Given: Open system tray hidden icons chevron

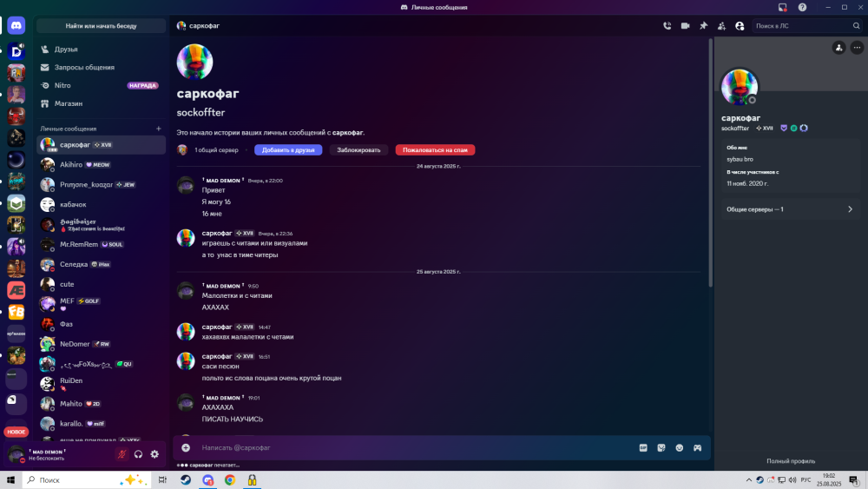Looking at the screenshot, I should [749, 480].
